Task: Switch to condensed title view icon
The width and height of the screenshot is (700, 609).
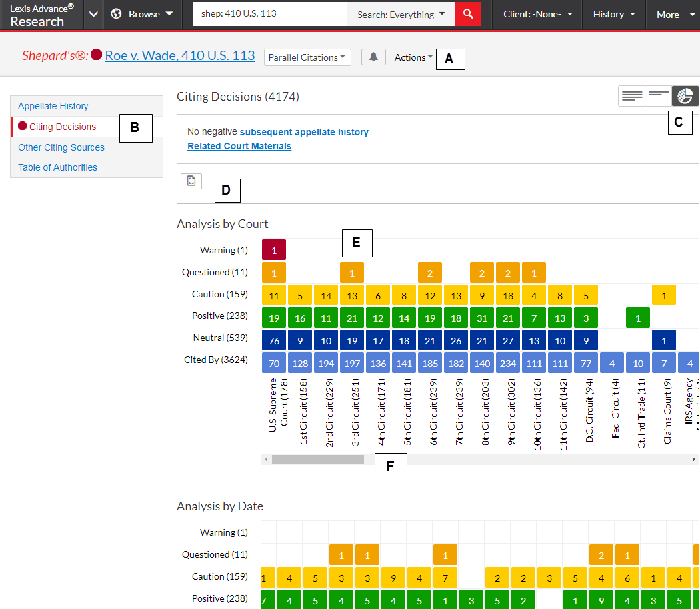Action: click(659, 95)
